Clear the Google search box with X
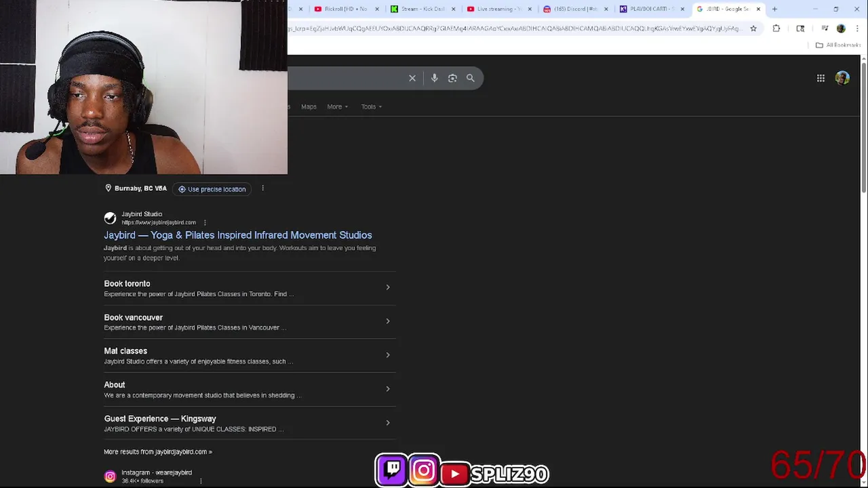This screenshot has width=868, height=488. pos(412,78)
